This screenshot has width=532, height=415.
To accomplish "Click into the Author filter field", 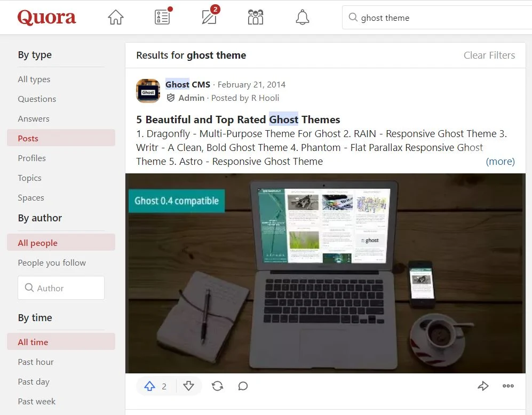I will [x=61, y=288].
